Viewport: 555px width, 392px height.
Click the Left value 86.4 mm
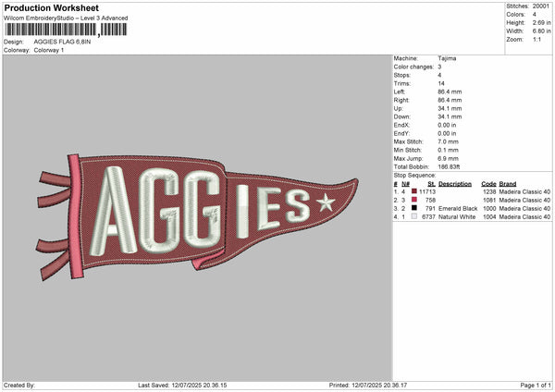(450, 92)
